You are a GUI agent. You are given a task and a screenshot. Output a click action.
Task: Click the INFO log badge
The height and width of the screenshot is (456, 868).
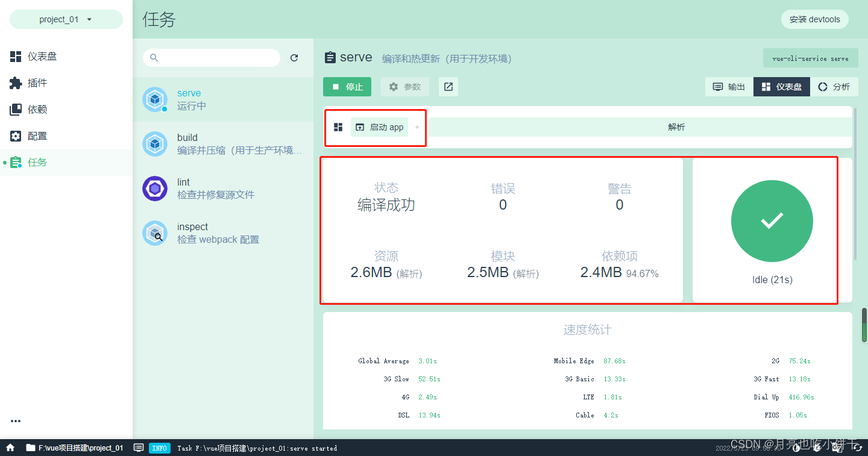point(160,448)
